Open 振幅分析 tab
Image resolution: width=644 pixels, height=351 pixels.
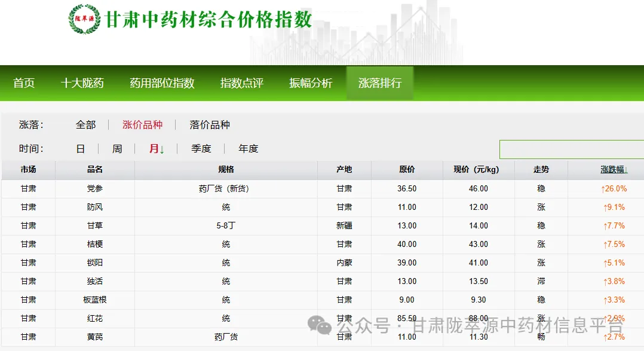pyautogui.click(x=311, y=83)
